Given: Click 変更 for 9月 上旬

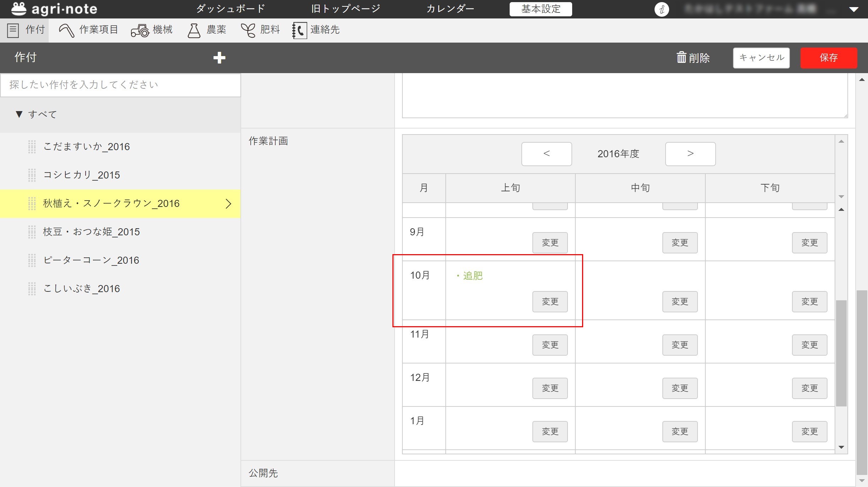Looking at the screenshot, I should (550, 243).
